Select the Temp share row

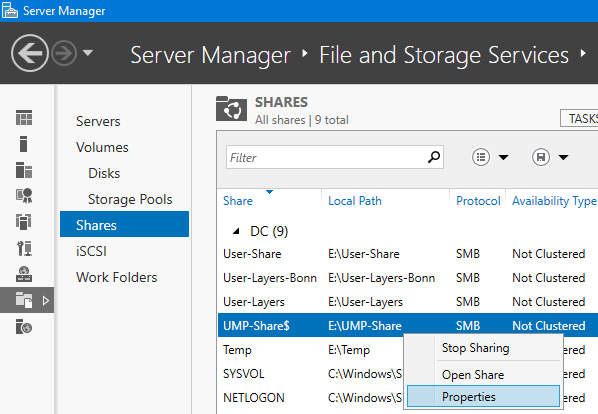coord(311,350)
